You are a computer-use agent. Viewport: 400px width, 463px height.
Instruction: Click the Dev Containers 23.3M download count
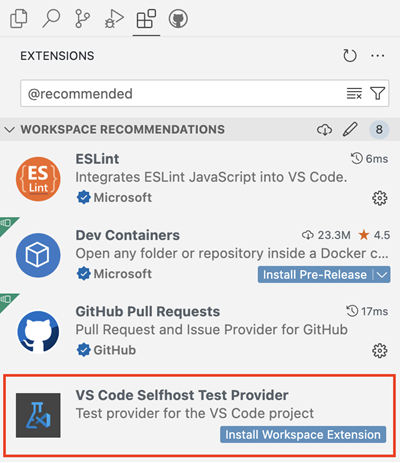pos(326,235)
